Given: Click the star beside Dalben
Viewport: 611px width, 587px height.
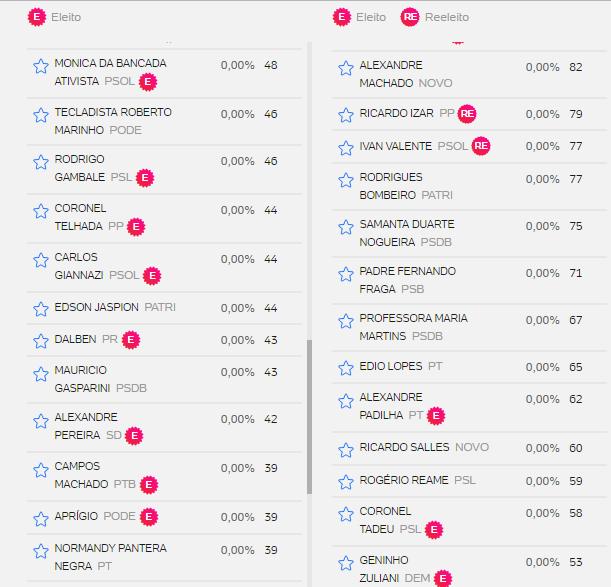Looking at the screenshot, I should 41,340.
